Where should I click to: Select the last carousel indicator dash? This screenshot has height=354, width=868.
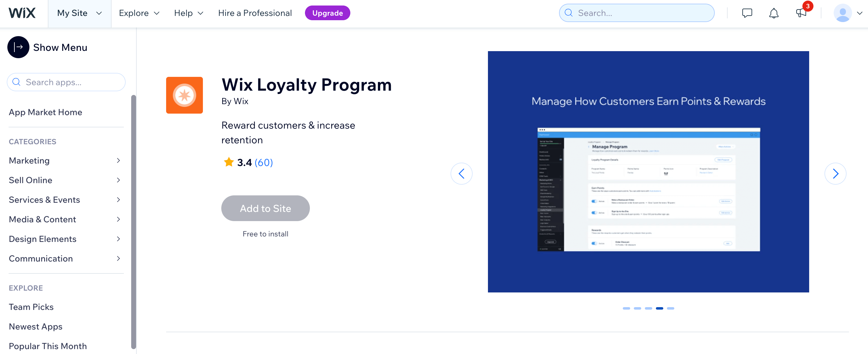coord(671,308)
